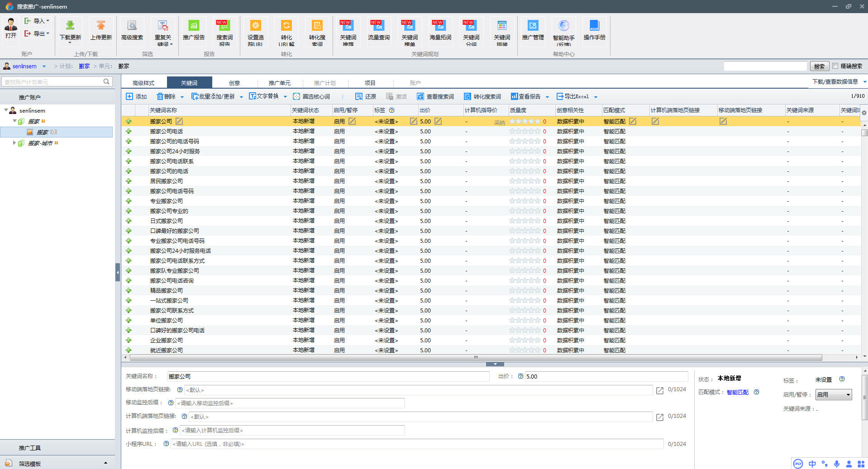
Task: Click the 流量查询 traffic query icon
Action: click(x=378, y=26)
